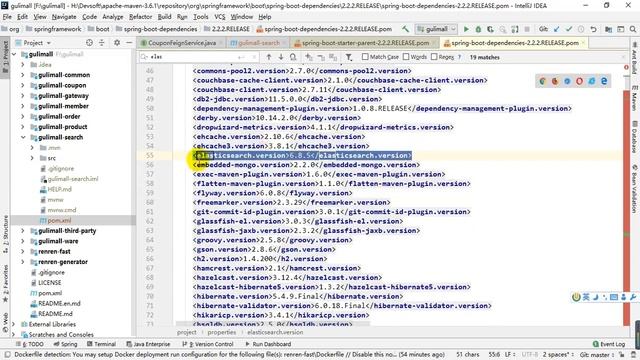Expand Scratches and Consoles node

click(x=14, y=335)
